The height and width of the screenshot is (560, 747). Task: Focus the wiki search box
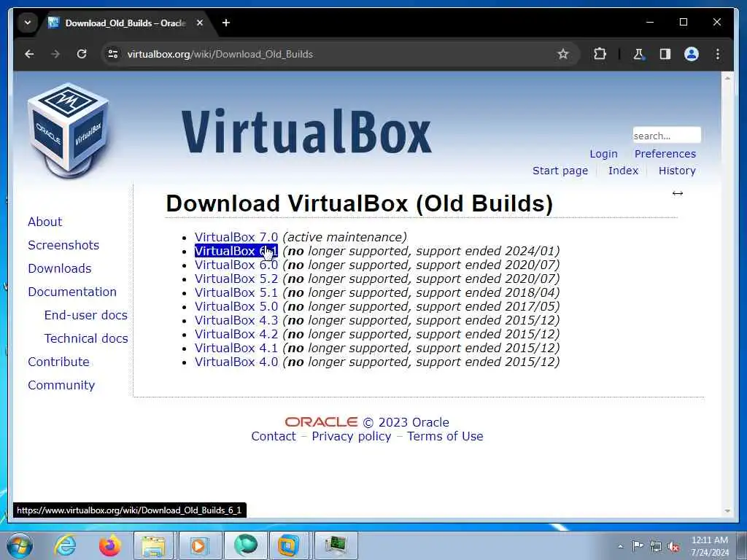click(x=667, y=135)
